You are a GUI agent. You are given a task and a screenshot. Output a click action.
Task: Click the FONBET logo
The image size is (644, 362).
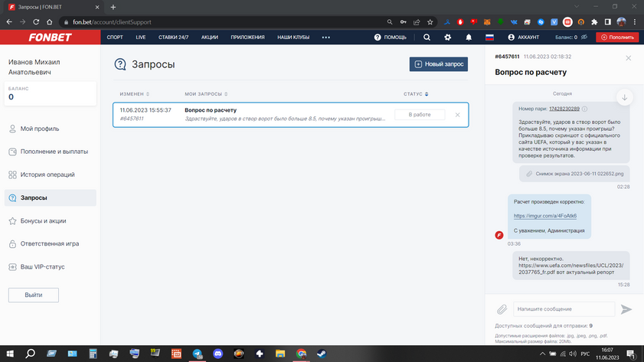pyautogui.click(x=50, y=38)
